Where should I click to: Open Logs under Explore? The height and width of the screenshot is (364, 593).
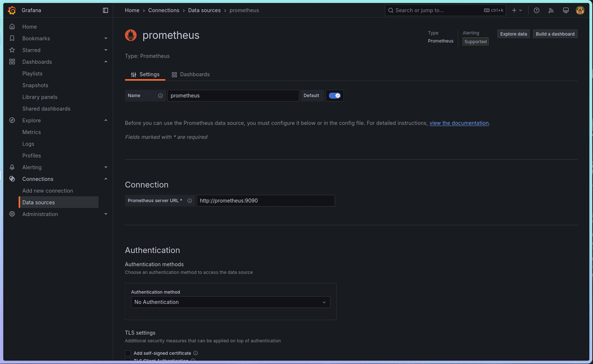click(28, 144)
